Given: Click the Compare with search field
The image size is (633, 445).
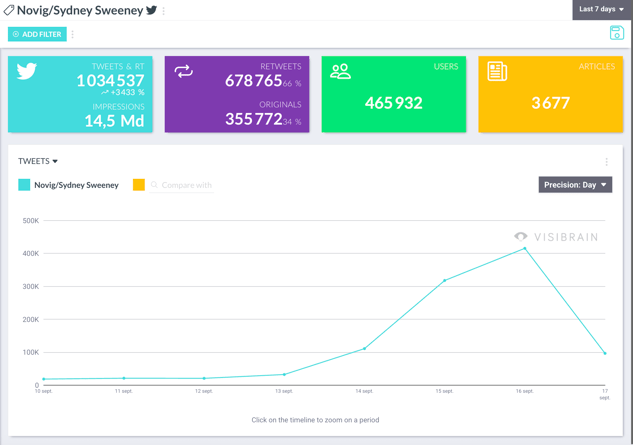Looking at the screenshot, I should (x=182, y=185).
